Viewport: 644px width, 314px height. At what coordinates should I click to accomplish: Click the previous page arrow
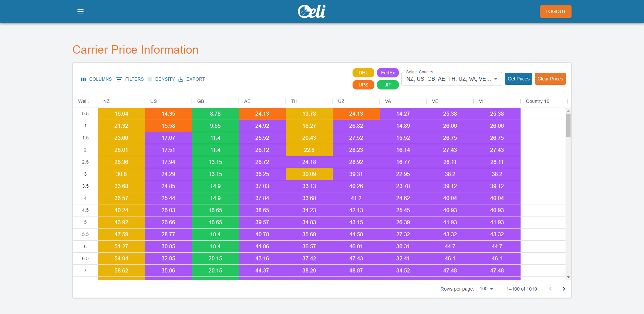click(x=550, y=289)
